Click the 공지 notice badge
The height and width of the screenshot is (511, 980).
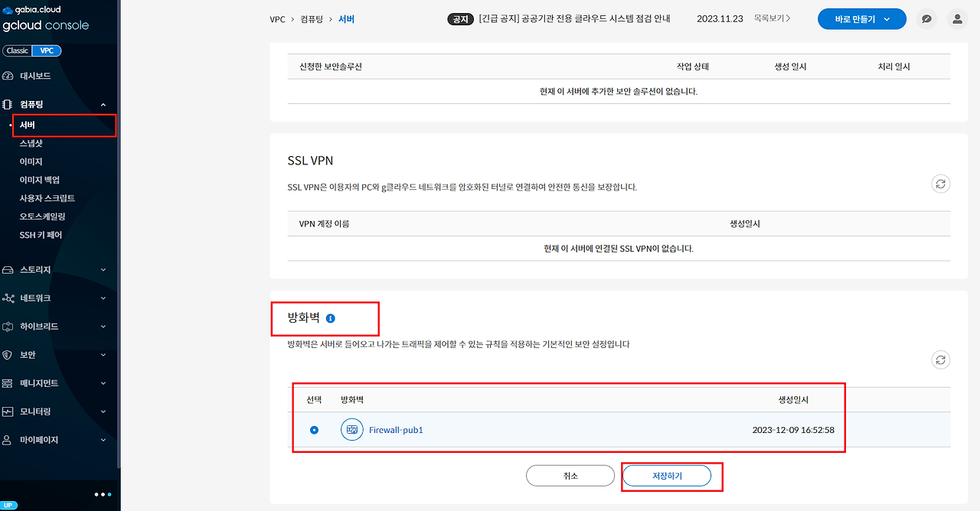[x=460, y=19]
